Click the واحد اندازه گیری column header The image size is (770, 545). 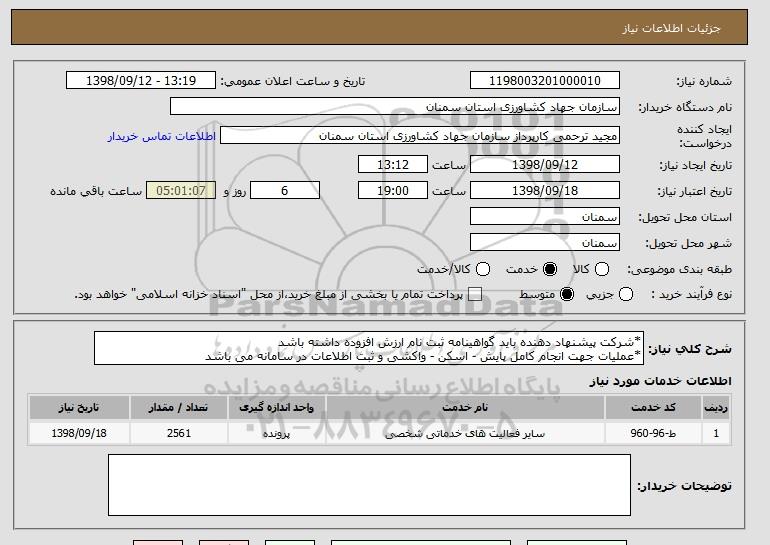(x=276, y=408)
